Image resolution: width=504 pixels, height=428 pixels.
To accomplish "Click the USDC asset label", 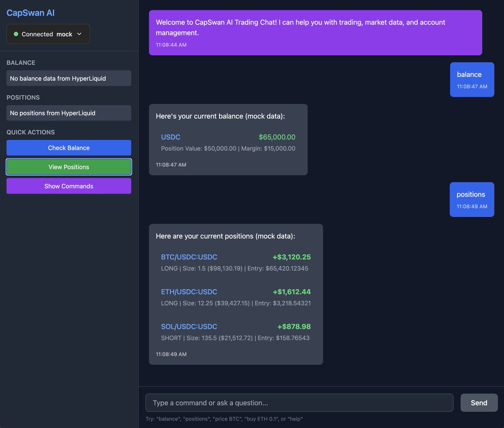I will point(171,137).
